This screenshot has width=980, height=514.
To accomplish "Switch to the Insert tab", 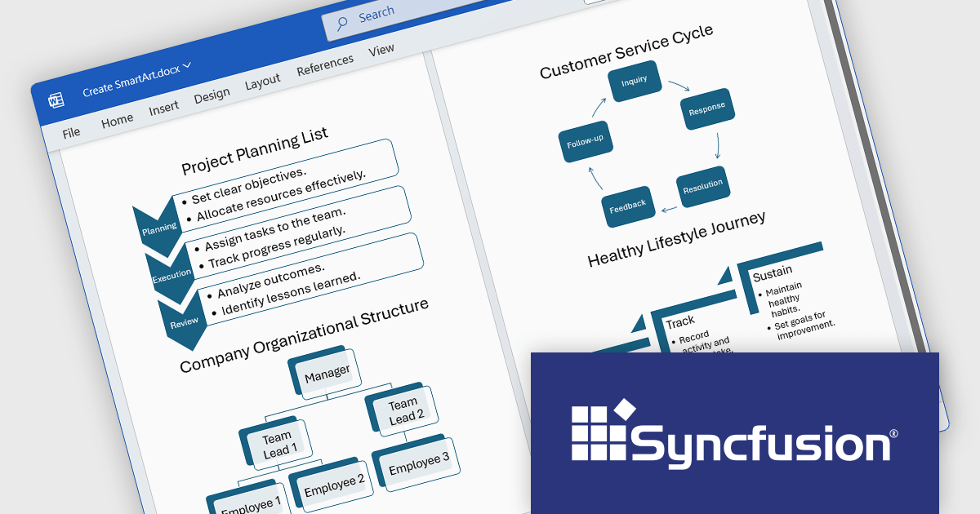I will (x=164, y=109).
